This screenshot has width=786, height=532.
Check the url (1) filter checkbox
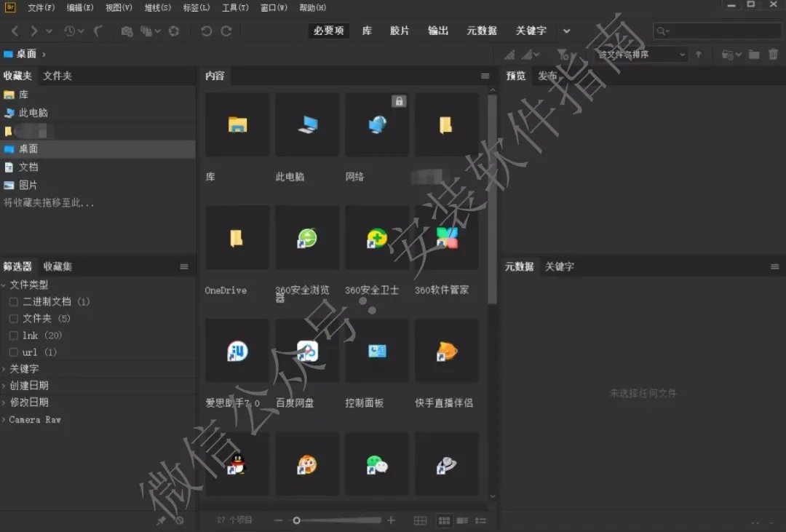click(x=14, y=352)
